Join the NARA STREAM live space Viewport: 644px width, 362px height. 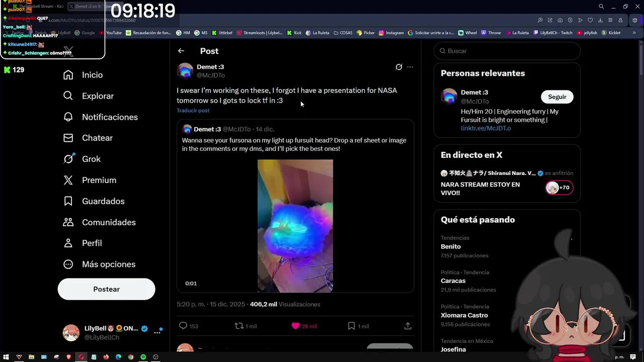tap(480, 189)
